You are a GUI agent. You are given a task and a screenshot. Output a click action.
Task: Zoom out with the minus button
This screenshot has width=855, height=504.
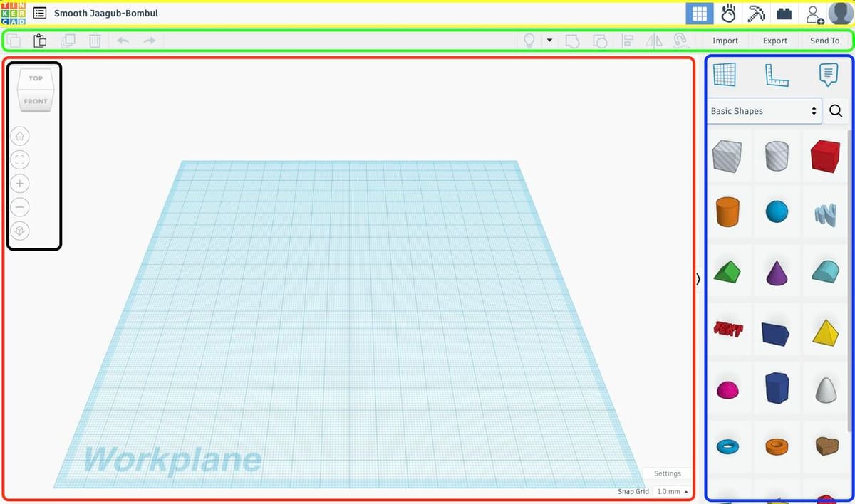pos(20,207)
